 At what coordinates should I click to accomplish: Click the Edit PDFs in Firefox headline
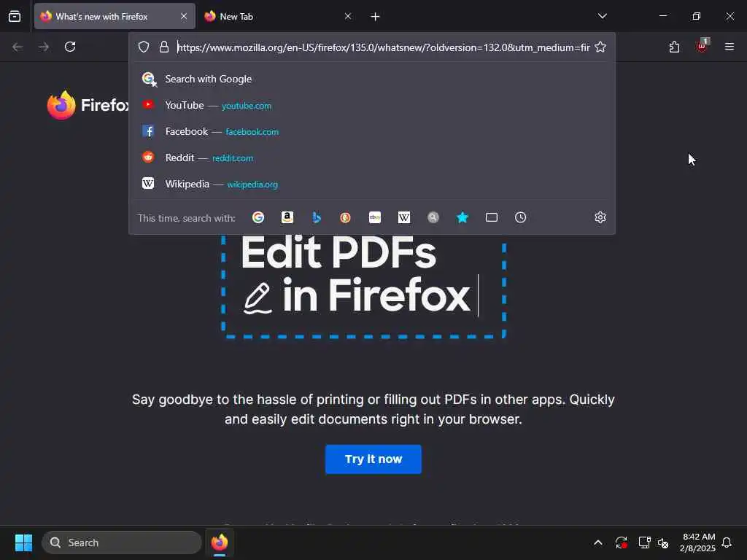[x=355, y=275]
